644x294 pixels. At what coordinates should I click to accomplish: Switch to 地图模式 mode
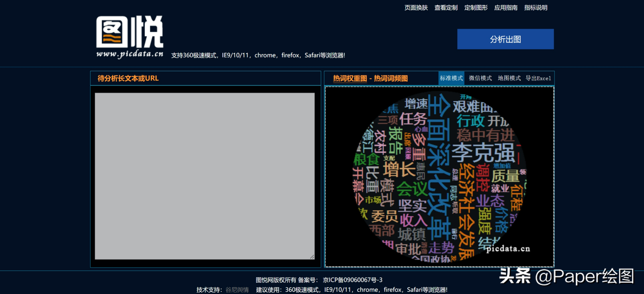[x=510, y=78]
